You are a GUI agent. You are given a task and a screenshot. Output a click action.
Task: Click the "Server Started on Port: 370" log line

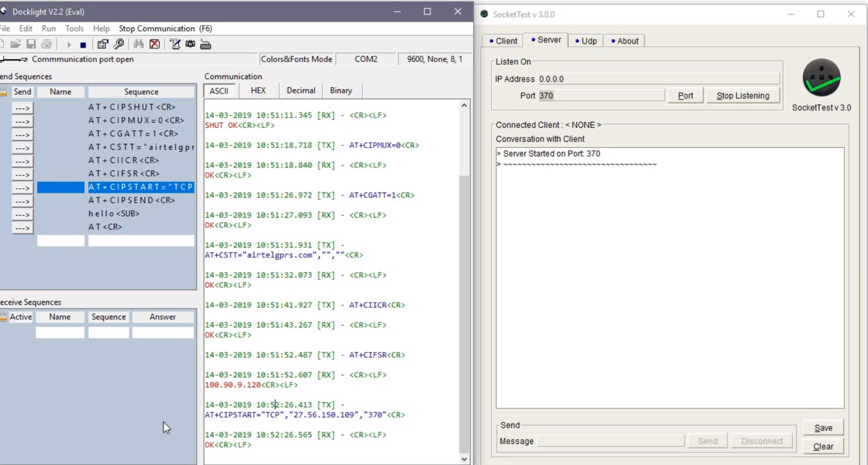pos(549,154)
